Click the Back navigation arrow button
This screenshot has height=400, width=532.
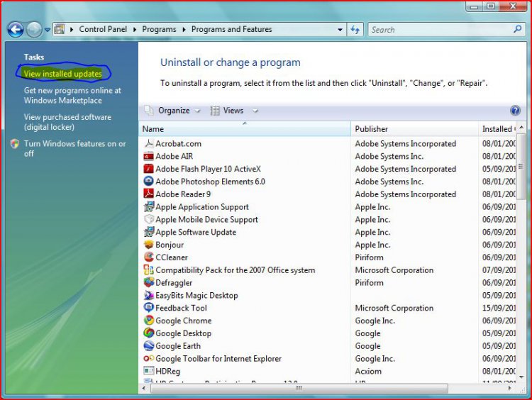[16, 30]
